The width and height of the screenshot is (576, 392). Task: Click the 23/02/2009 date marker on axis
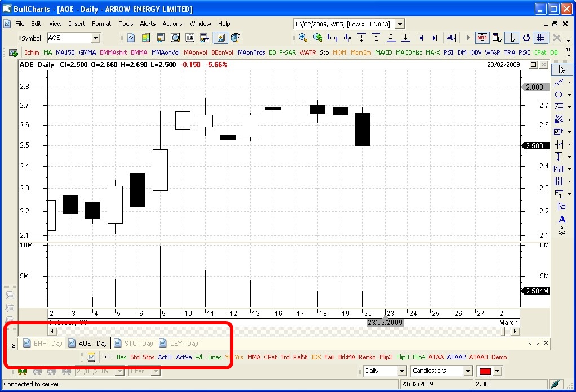coord(384,323)
